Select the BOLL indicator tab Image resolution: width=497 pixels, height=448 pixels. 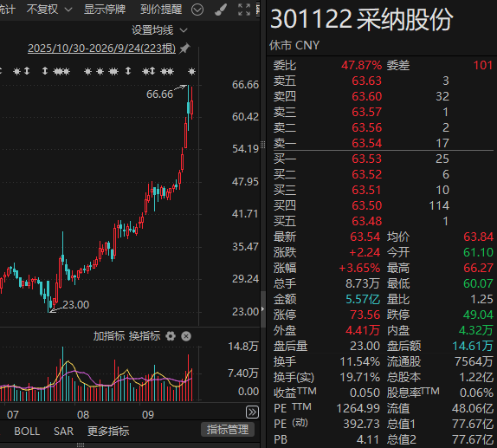27,432
